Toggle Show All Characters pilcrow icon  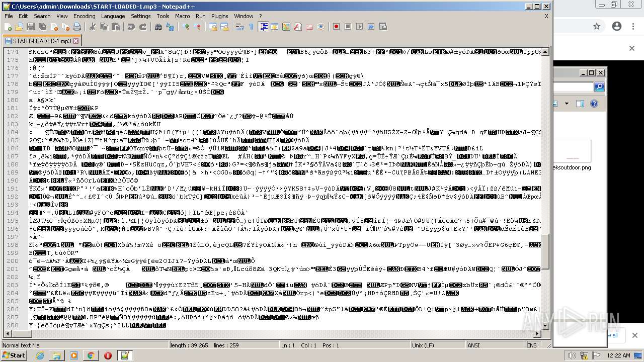coord(251,27)
